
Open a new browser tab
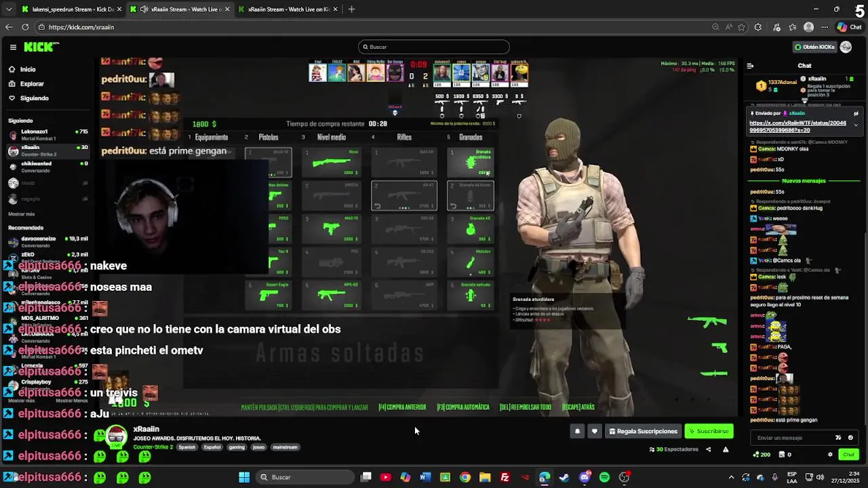click(x=351, y=9)
